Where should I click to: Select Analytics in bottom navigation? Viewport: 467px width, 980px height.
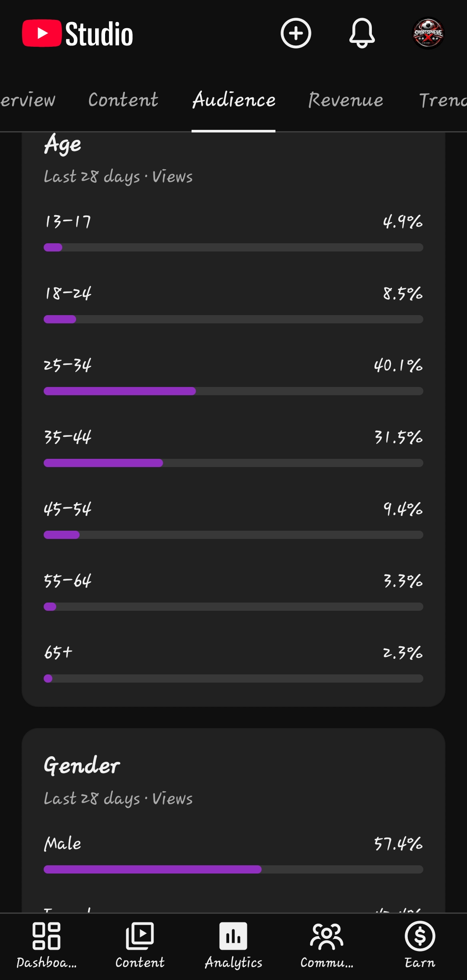[x=233, y=945]
